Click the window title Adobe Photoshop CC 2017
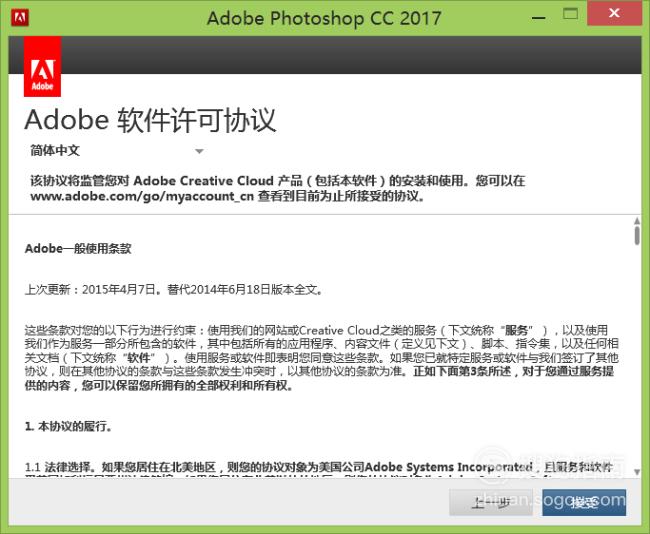Screen dimensions: 650x534 (x=324, y=18)
